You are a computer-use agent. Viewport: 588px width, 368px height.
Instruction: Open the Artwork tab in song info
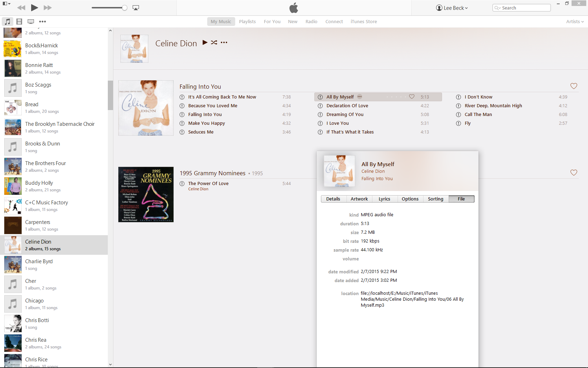click(x=359, y=199)
